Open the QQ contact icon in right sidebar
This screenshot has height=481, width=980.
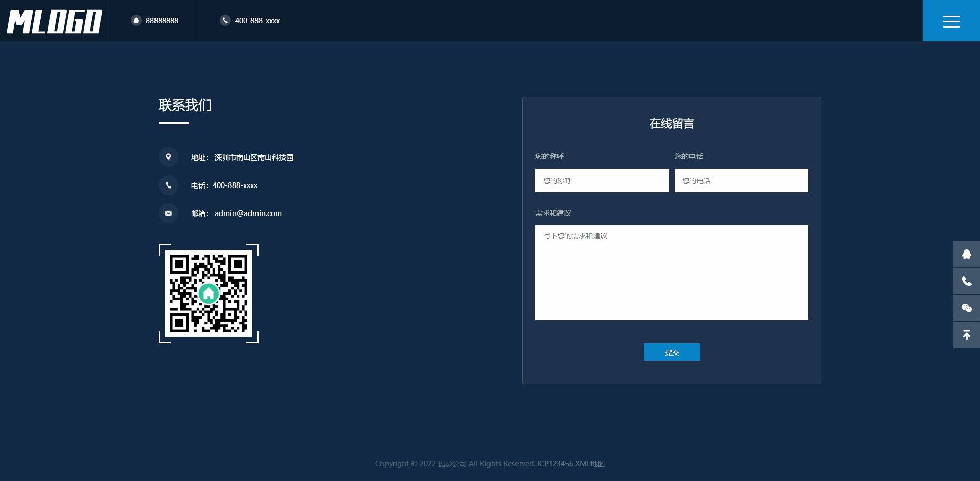point(966,254)
